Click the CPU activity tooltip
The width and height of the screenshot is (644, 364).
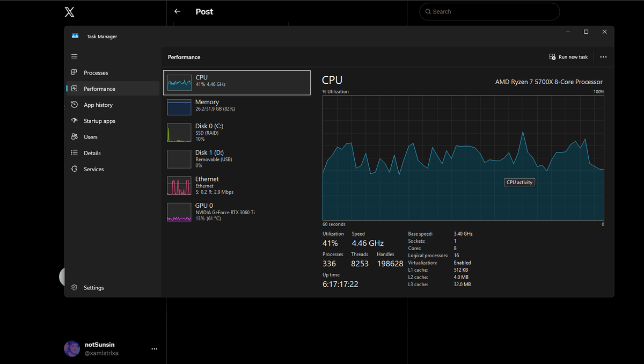click(519, 183)
